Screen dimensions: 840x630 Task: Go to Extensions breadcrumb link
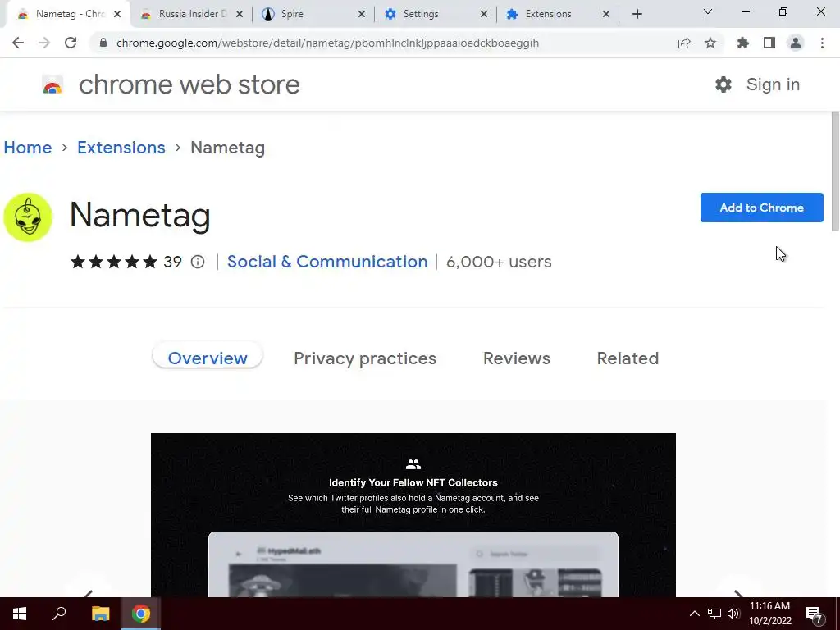121,148
